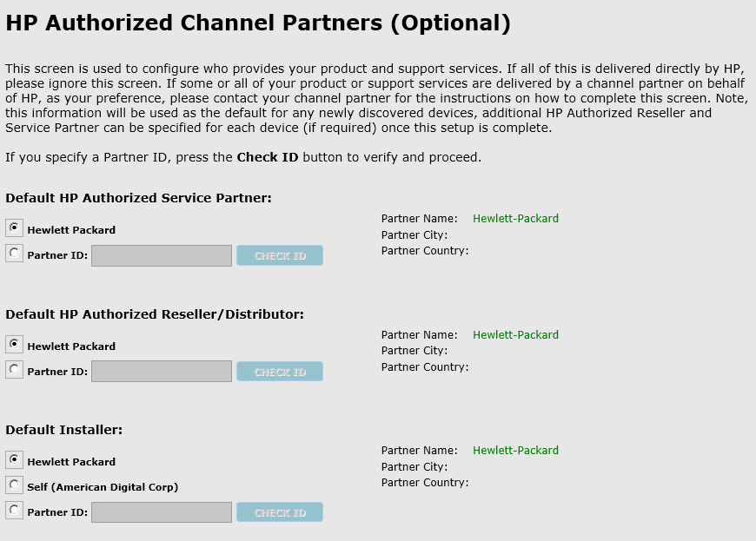Click the Default HP Authorized Service Partner heading
The image size is (756, 541).
(x=138, y=198)
